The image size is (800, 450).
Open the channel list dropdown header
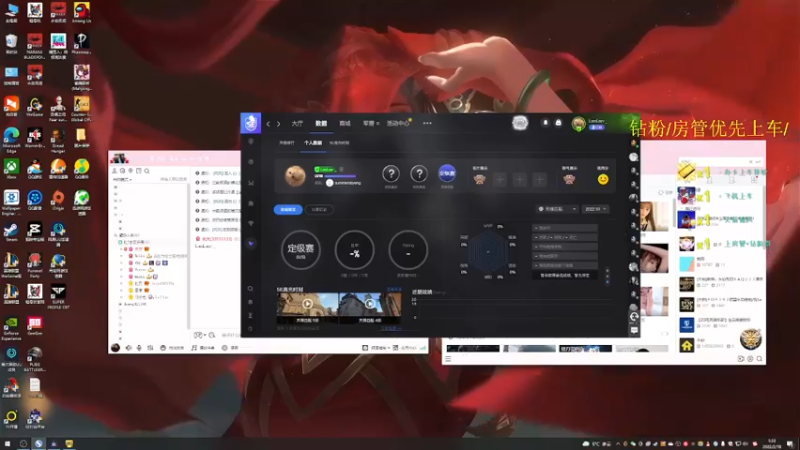click(x=122, y=180)
